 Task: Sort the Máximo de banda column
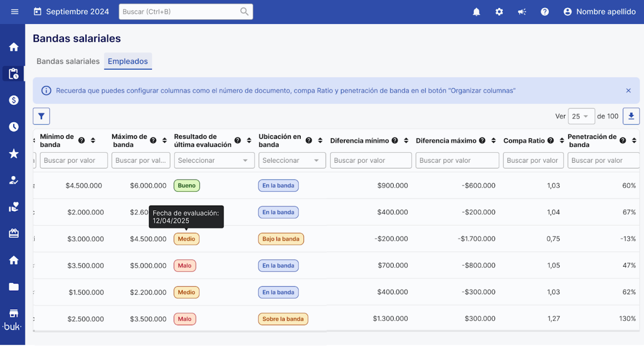165,140
